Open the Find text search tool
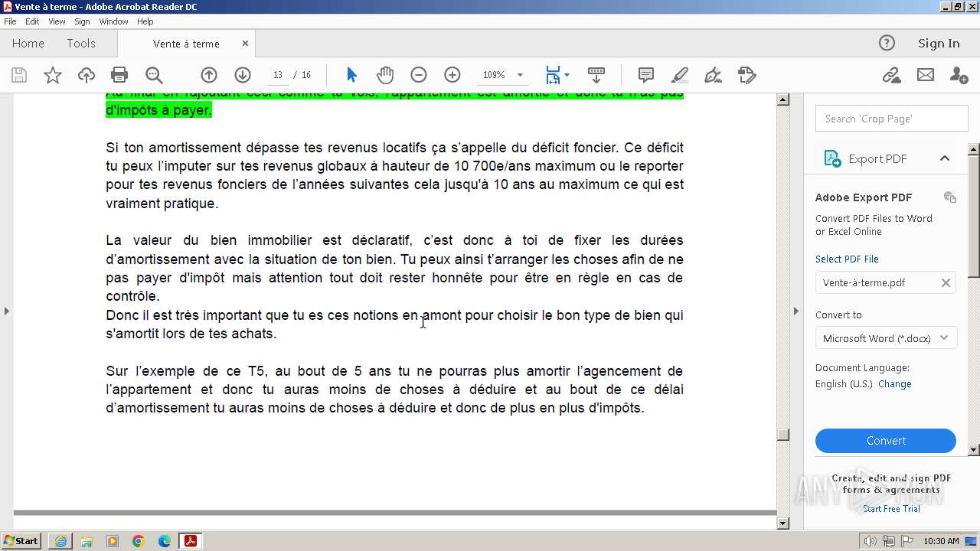This screenshot has width=980, height=551. (x=154, y=75)
